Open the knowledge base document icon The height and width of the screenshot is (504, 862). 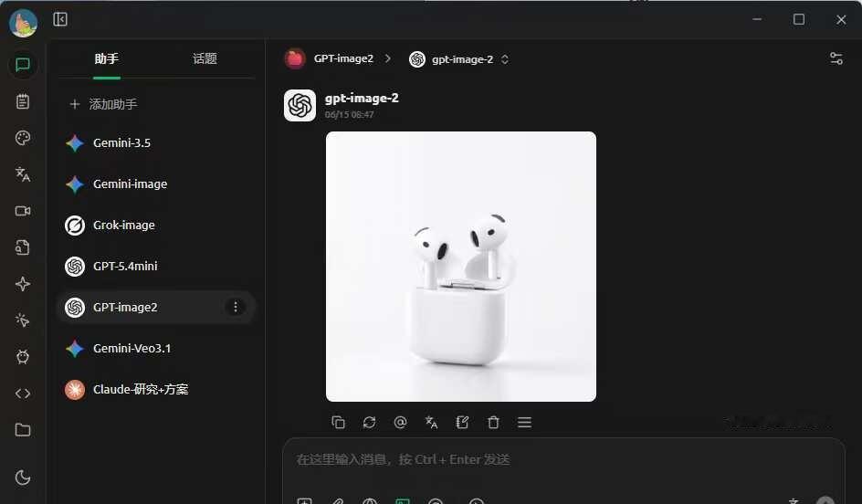[x=23, y=247]
